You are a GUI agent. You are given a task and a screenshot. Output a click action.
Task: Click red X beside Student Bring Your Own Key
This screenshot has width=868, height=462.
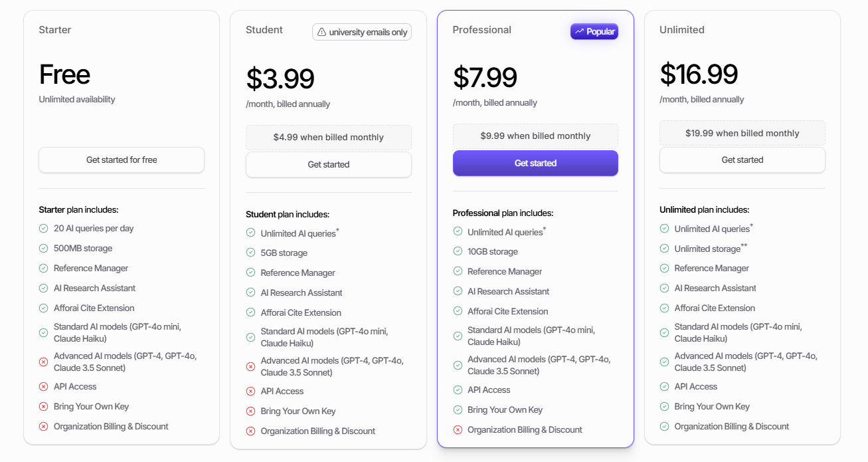[250, 411]
